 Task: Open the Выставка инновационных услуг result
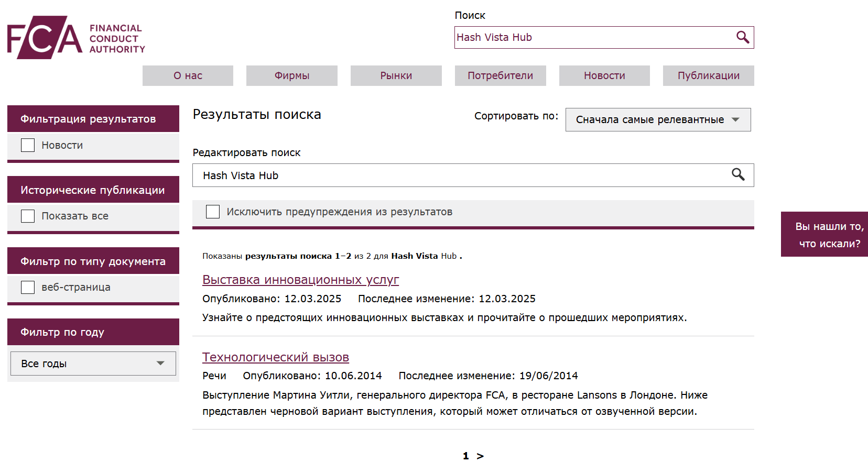pyautogui.click(x=300, y=280)
